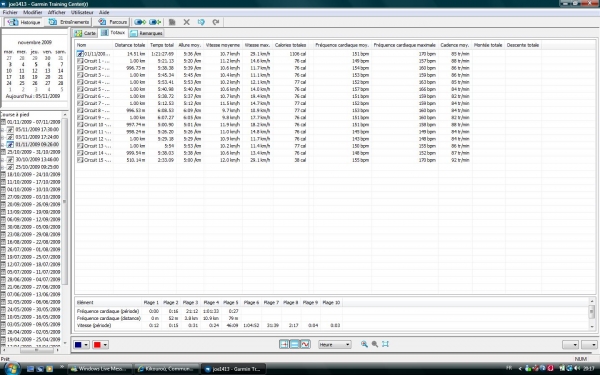Click the zoom out magnifier icon
The width and height of the screenshot is (600, 375).
click(x=375, y=344)
